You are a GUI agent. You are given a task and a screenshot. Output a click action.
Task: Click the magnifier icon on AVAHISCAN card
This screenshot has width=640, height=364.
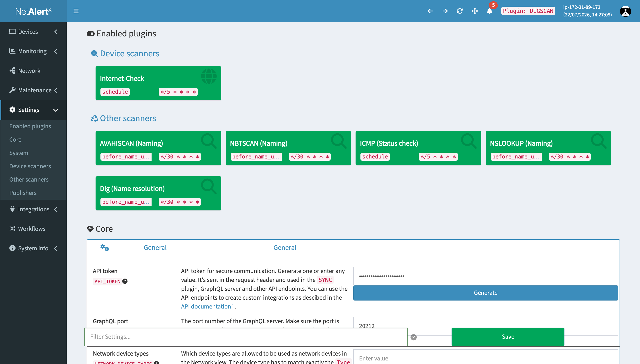[x=209, y=141]
